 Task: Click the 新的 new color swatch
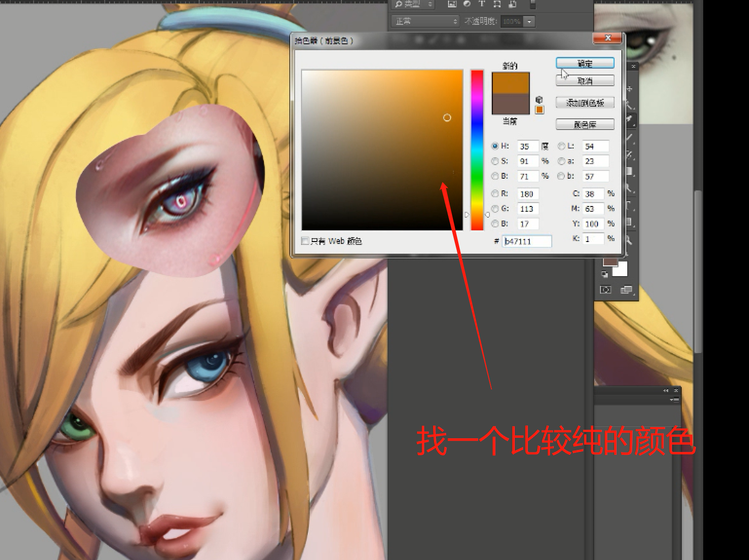click(x=510, y=83)
